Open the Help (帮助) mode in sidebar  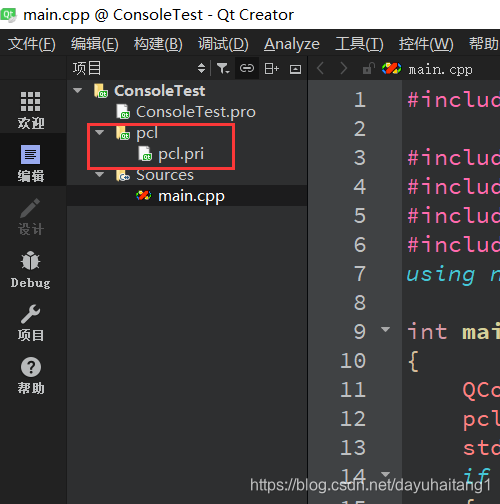pyautogui.click(x=31, y=376)
